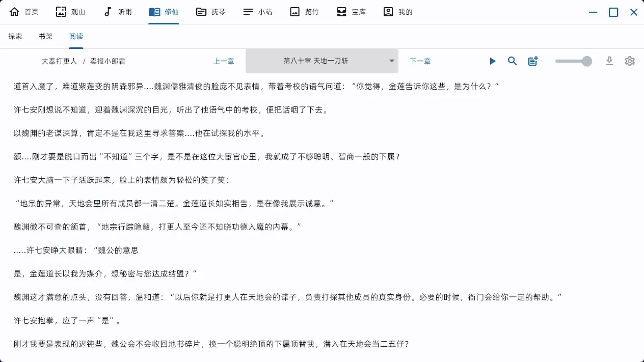644x362 pixels.
Task: Open in-chapter search
Action: 513,61
